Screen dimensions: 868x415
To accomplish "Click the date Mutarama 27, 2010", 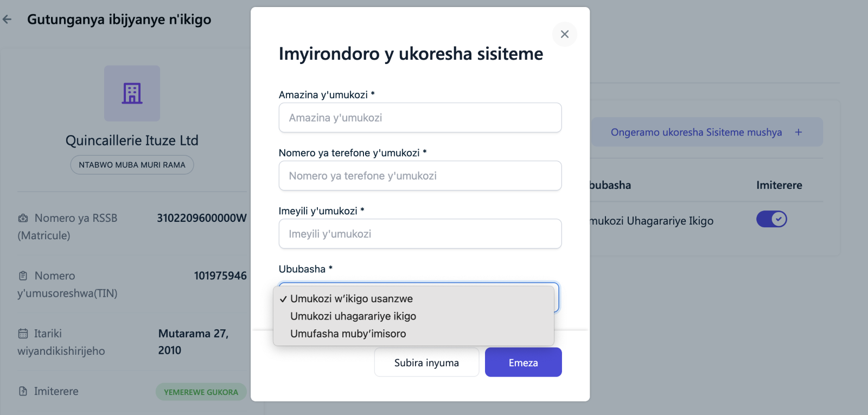I will 193,342.
